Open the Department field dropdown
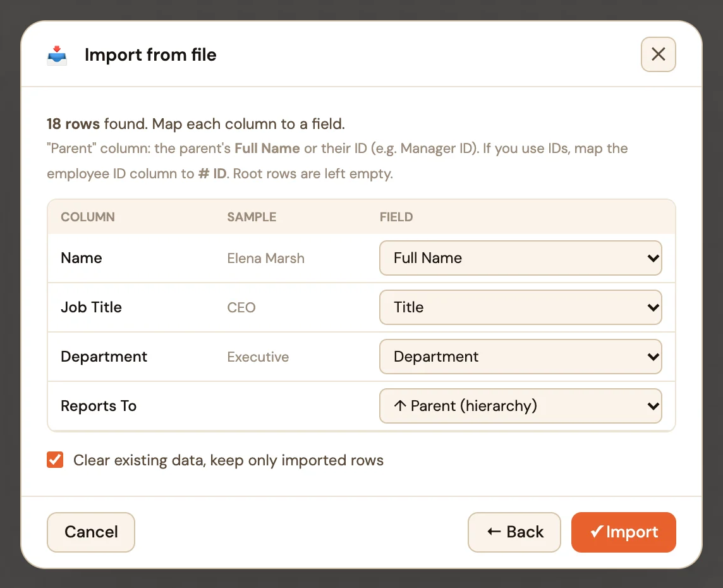 520,357
